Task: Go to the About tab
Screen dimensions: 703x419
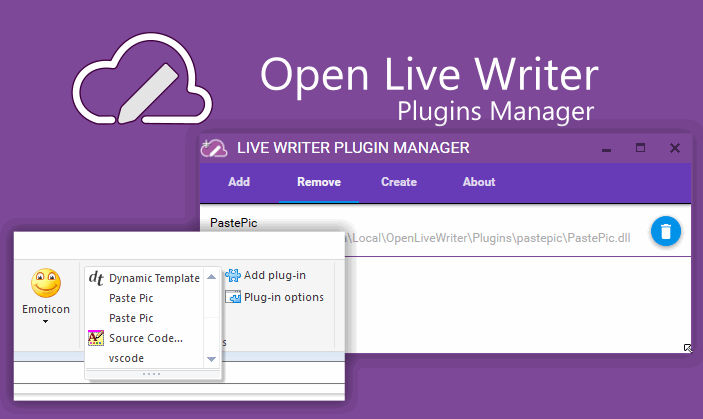Action: (479, 182)
